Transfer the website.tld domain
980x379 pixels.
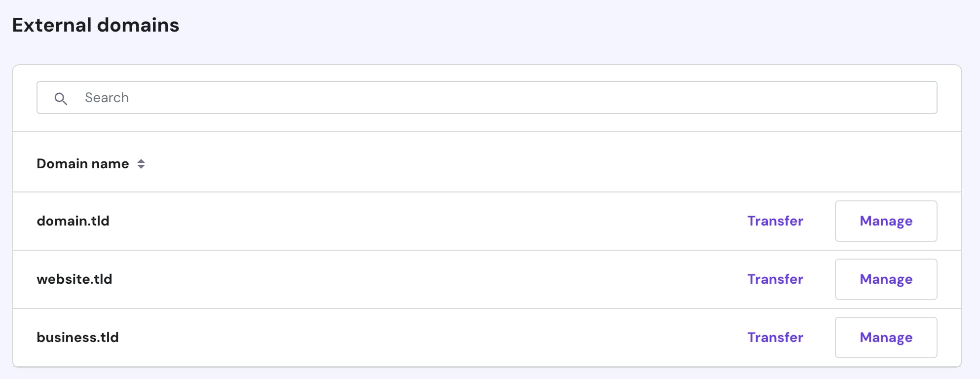[x=775, y=279]
